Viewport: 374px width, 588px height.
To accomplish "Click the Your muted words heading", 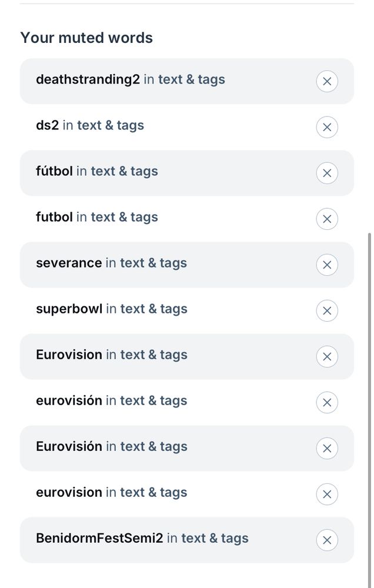I will point(86,38).
